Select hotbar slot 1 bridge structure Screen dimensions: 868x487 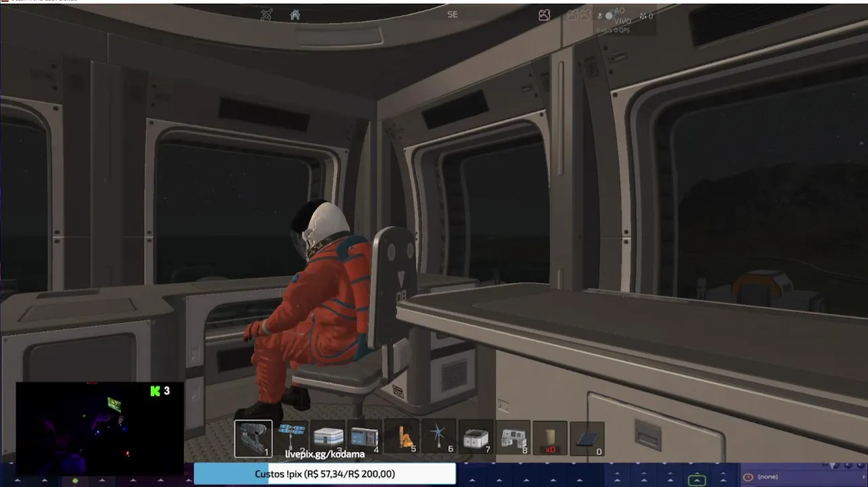[254, 438]
